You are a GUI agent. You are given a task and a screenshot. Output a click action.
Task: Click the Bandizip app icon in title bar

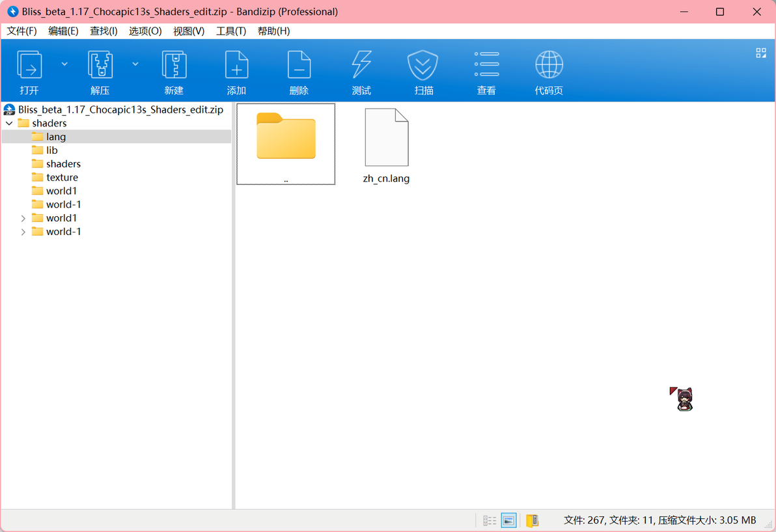pos(13,11)
